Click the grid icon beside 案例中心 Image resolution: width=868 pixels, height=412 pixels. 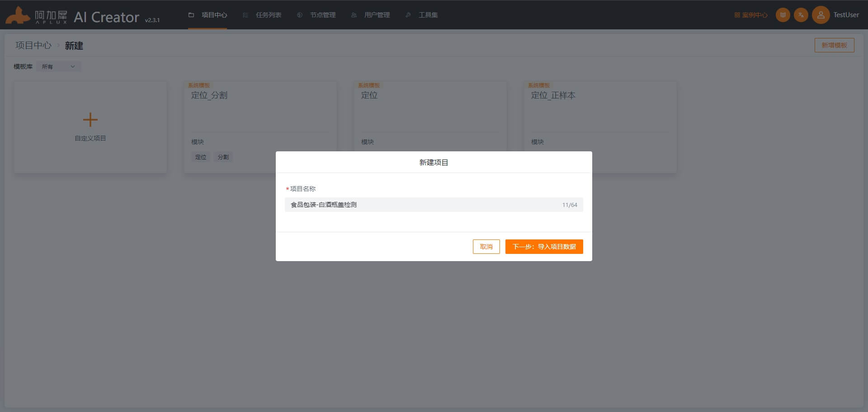(x=737, y=15)
